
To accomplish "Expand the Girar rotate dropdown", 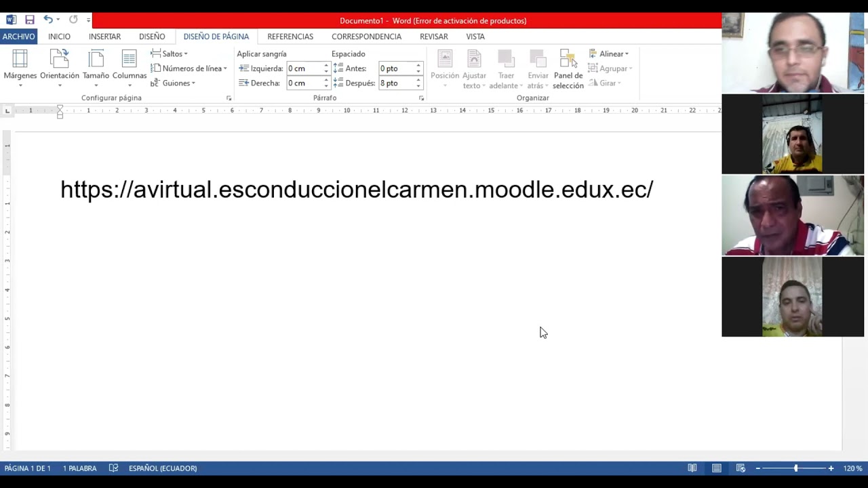I will coord(605,83).
